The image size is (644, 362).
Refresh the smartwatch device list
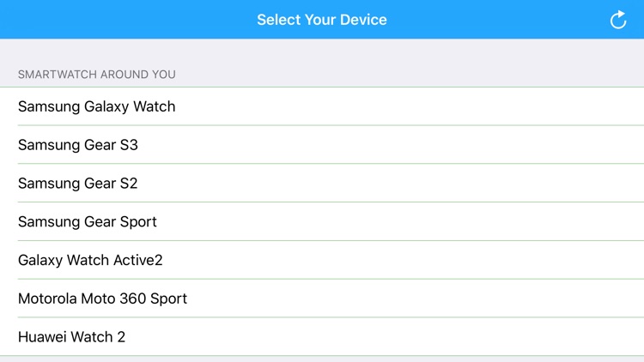[x=617, y=20]
